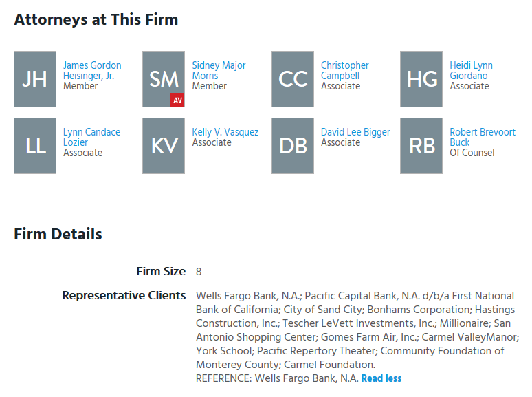Click the LL initials avatar
Viewport: 532px width, 397px height.
[x=35, y=146]
